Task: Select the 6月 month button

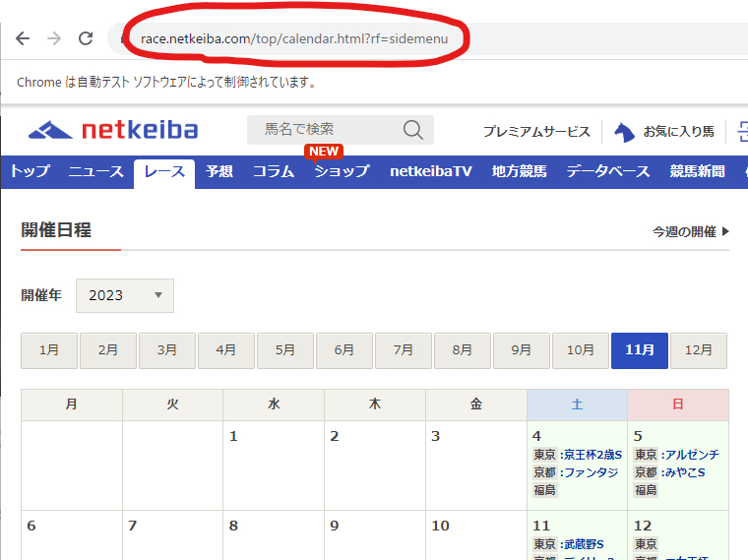Action: [x=344, y=350]
